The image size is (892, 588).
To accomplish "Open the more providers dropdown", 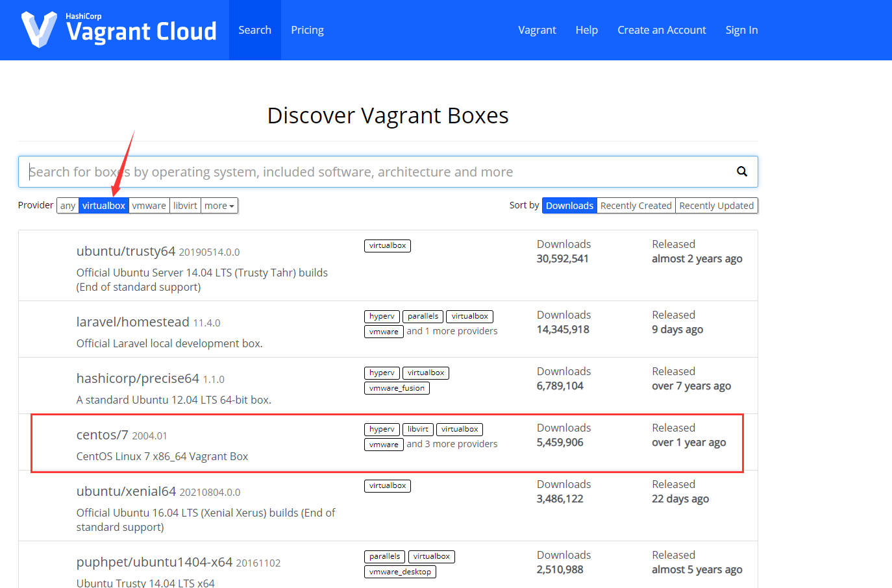I will [x=219, y=205].
